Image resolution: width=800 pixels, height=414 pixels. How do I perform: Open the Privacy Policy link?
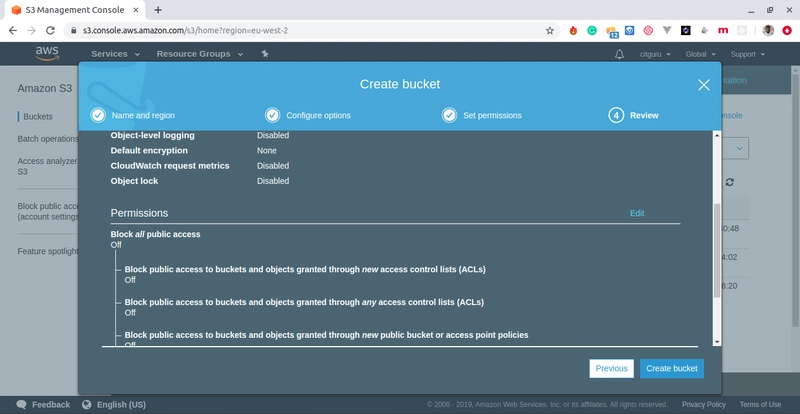(704, 404)
